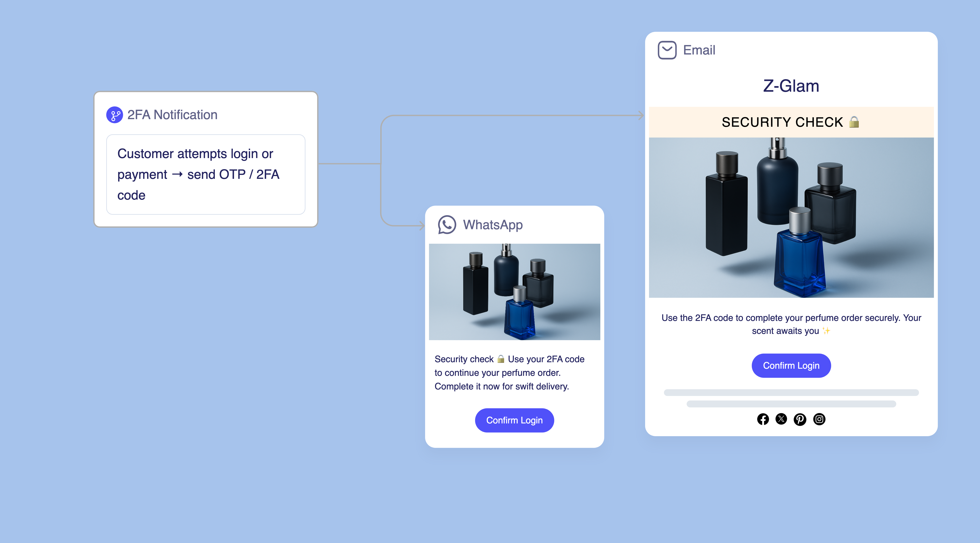980x543 pixels.
Task: Click the lock emoji in Security Check banner
Action: [854, 122]
